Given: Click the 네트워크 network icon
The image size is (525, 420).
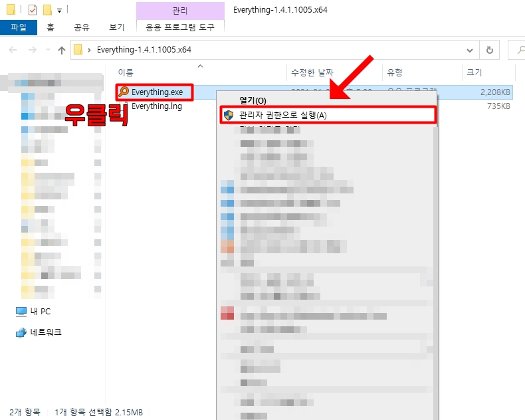Looking at the screenshot, I should pyautogui.click(x=21, y=332).
